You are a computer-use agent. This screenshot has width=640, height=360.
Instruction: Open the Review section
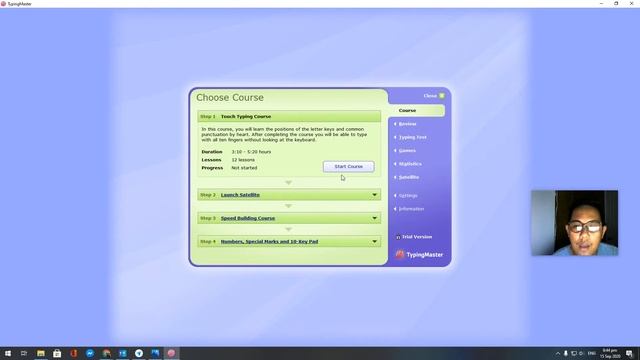pos(407,124)
